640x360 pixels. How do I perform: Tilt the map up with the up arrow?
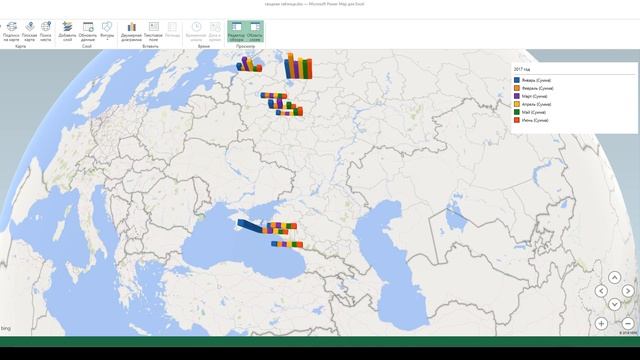(614, 278)
